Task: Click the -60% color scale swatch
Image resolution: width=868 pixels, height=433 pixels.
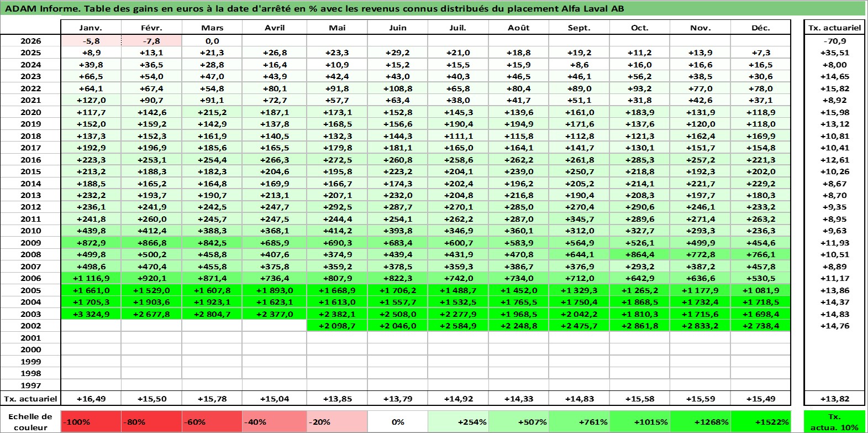Action: coord(212,422)
